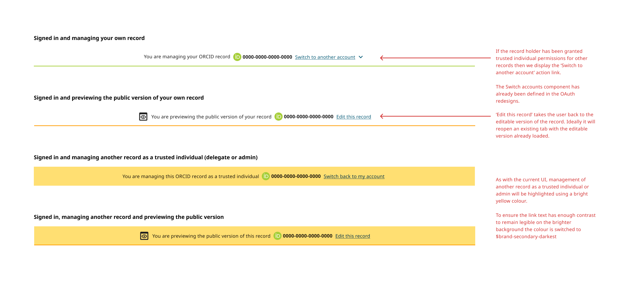Click the ORCID iD icon in the bottom yellow banner
The image size is (644, 288).
277,236
